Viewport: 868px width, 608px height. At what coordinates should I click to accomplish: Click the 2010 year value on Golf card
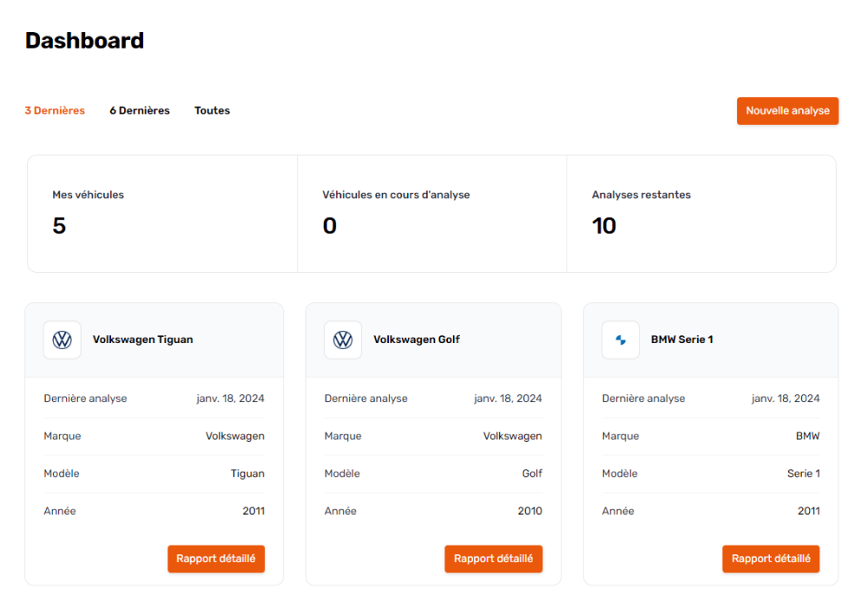[529, 511]
